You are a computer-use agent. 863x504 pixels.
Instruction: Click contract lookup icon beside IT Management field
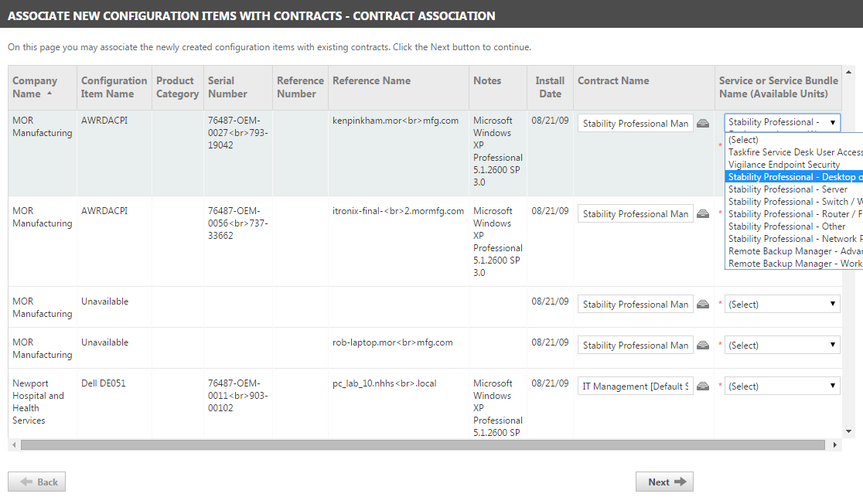pos(702,387)
